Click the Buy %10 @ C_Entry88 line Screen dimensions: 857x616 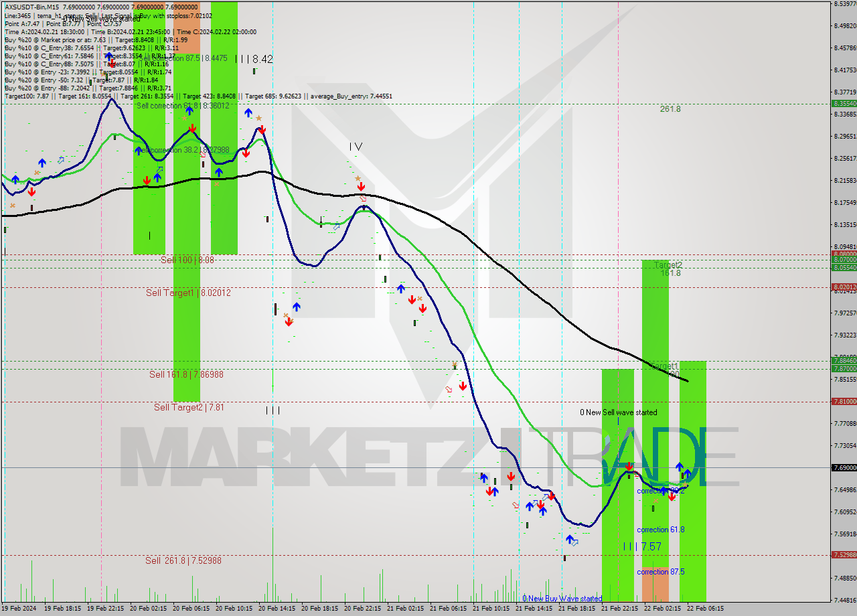pyautogui.click(x=86, y=64)
